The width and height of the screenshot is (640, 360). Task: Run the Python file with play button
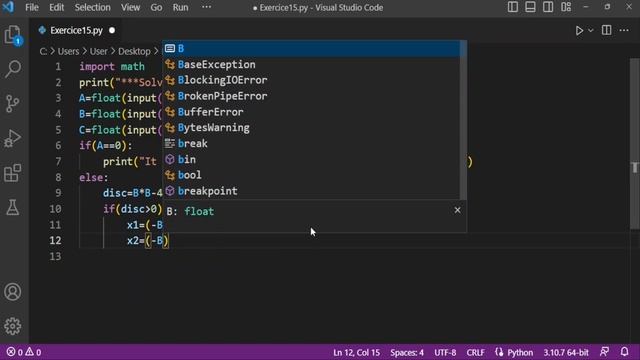(x=579, y=31)
